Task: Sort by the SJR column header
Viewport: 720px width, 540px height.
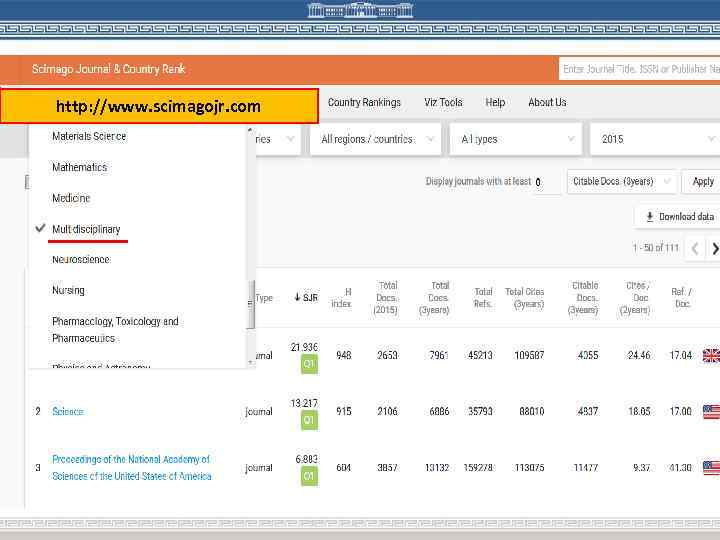Action: pyautogui.click(x=306, y=298)
